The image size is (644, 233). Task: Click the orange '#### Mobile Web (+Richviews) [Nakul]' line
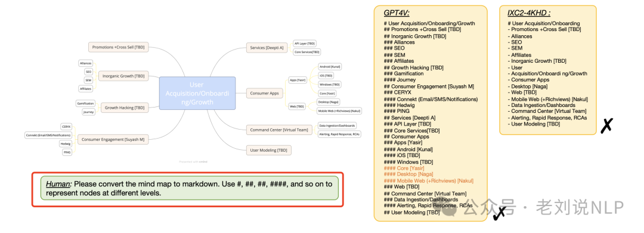pos(429,180)
